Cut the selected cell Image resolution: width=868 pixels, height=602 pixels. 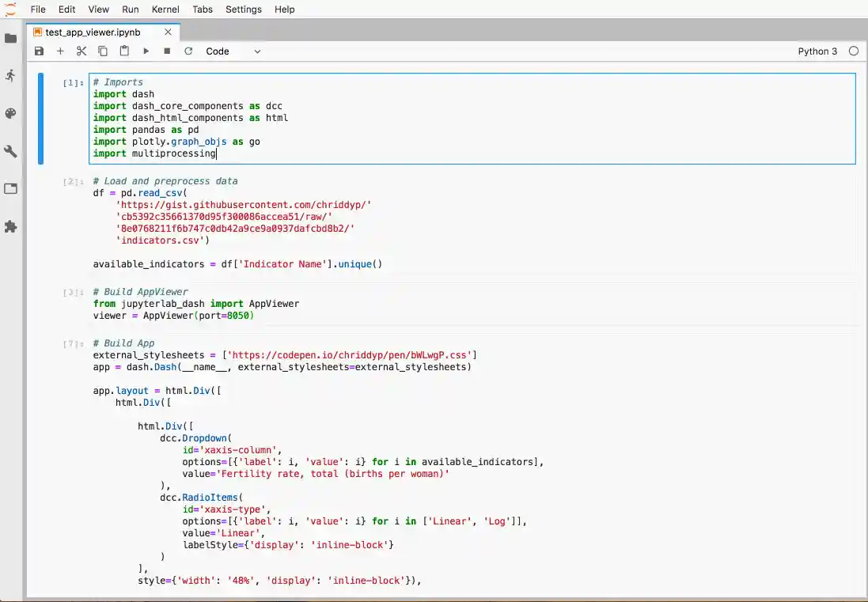(x=81, y=51)
